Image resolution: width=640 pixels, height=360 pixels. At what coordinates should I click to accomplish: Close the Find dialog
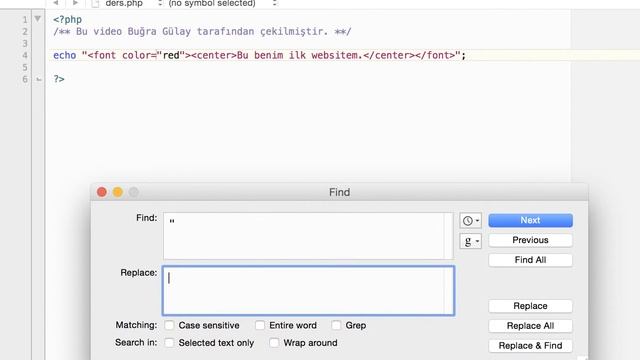102,192
